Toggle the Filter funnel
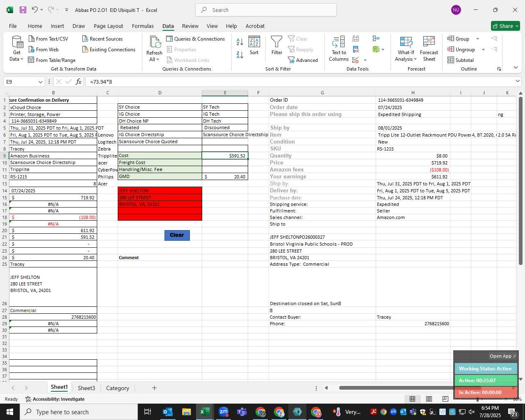The width and height of the screenshot is (525, 420). coord(277,46)
